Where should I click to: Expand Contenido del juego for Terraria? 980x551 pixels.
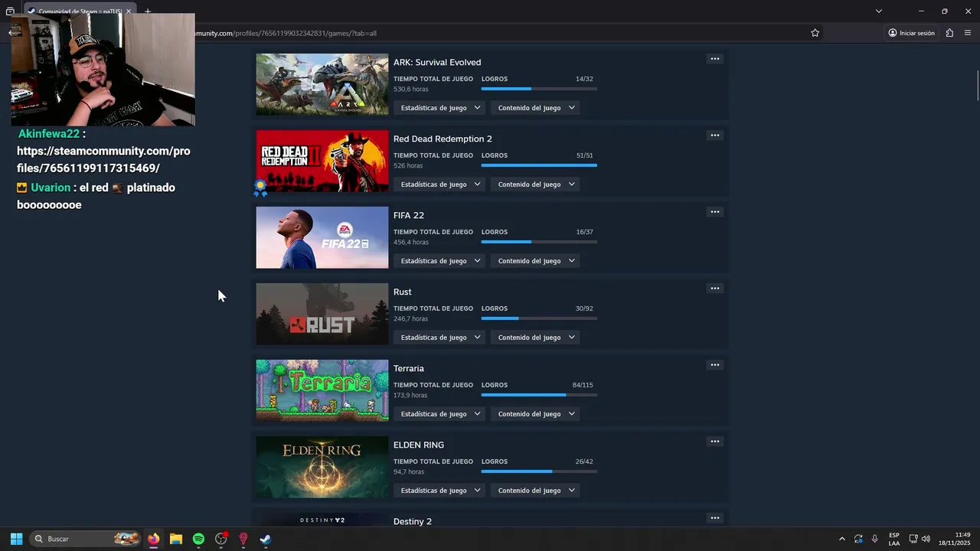coord(535,414)
